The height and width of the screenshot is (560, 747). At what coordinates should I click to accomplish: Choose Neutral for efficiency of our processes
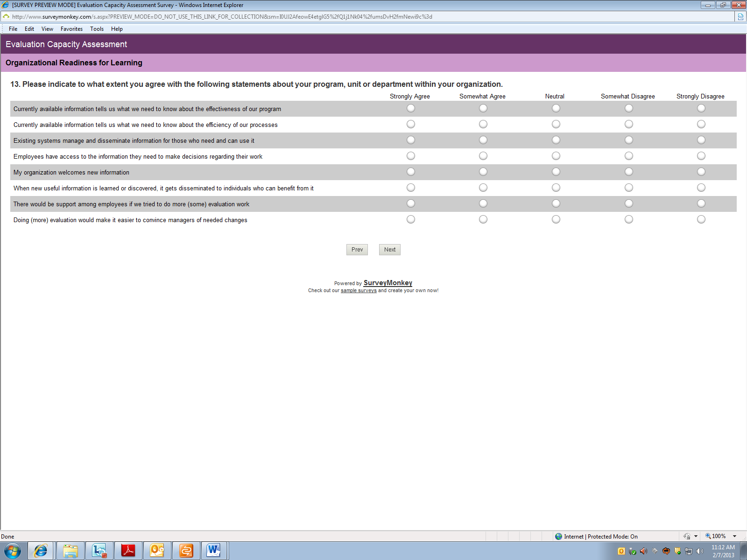pyautogui.click(x=556, y=124)
